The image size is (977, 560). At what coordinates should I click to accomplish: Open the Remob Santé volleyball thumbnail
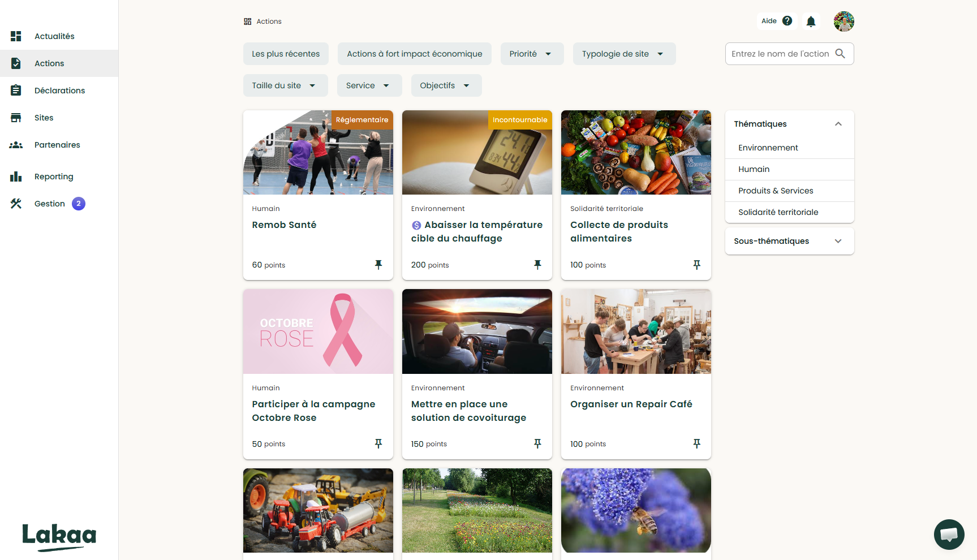click(x=318, y=153)
